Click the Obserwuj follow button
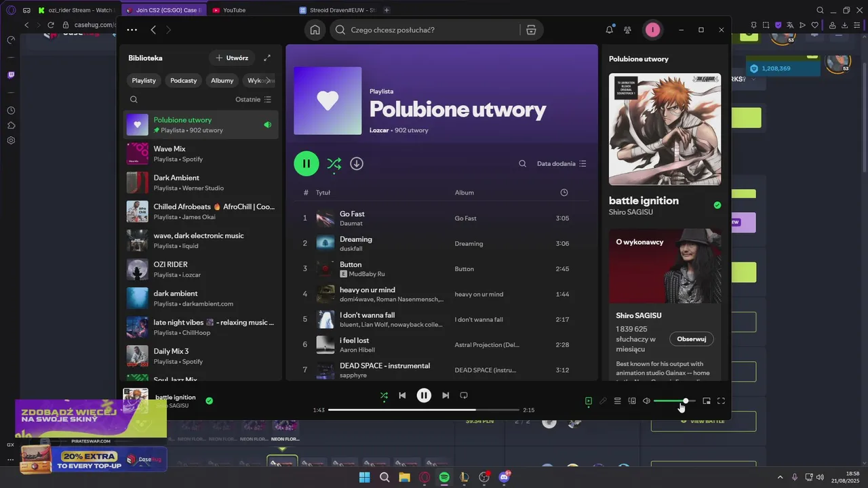Image resolution: width=868 pixels, height=488 pixels. click(x=691, y=339)
